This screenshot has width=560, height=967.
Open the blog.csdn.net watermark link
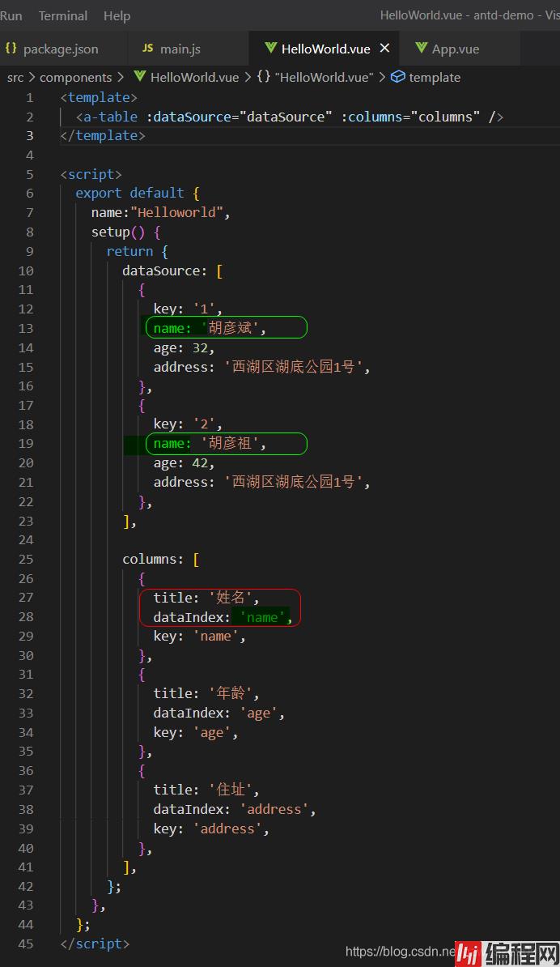tap(400, 952)
